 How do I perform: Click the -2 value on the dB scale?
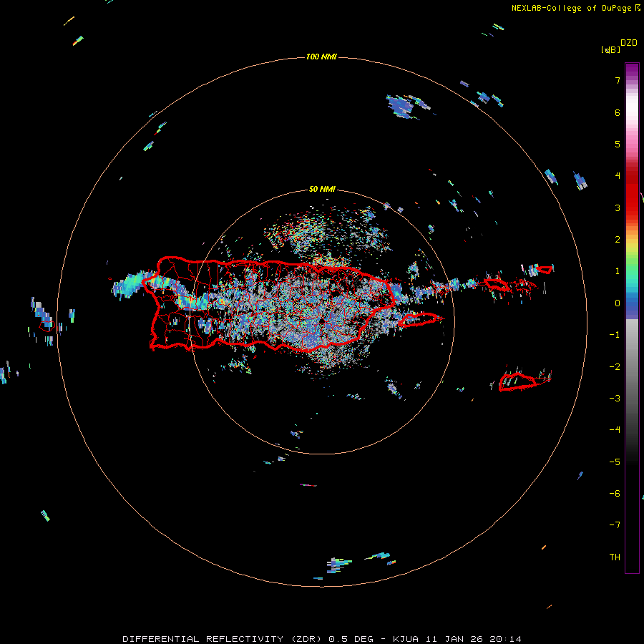point(615,367)
